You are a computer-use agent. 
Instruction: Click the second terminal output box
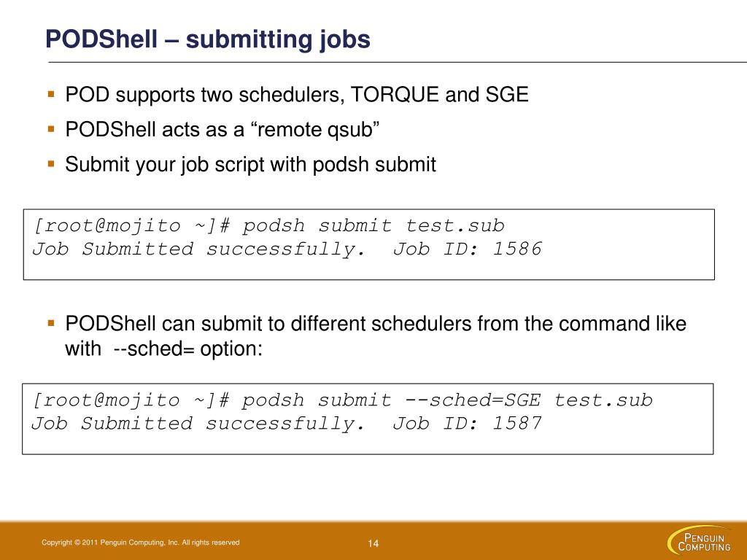pos(368,419)
